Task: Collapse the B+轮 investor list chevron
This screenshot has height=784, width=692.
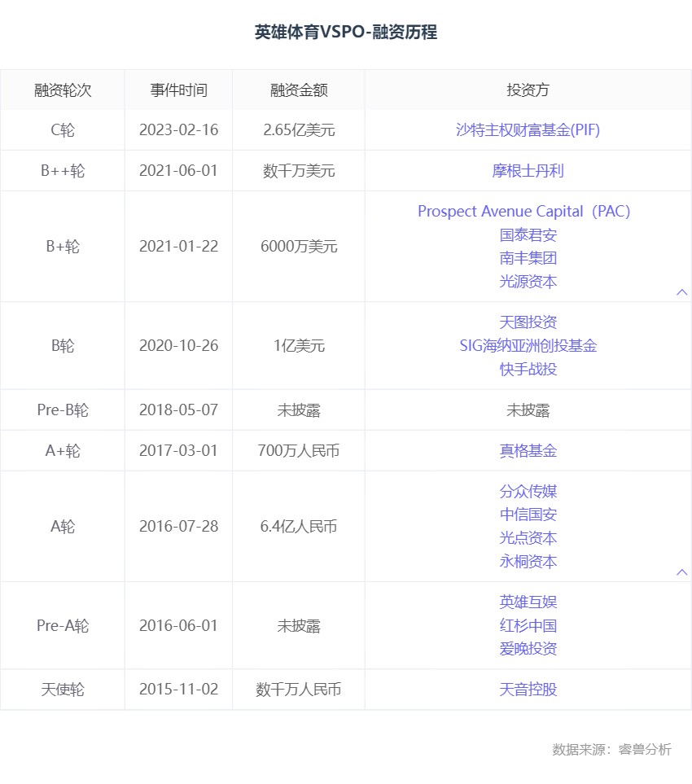Action: (x=681, y=292)
